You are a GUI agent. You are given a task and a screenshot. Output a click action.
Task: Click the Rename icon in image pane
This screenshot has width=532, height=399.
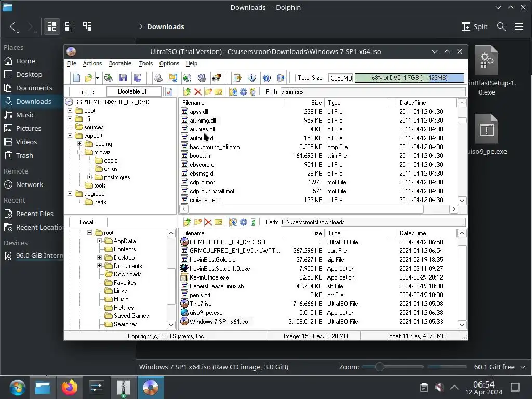click(x=219, y=92)
